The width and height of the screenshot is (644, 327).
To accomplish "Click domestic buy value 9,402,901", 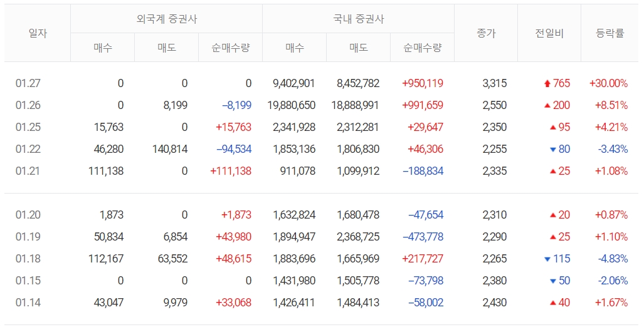I will click(x=294, y=83).
